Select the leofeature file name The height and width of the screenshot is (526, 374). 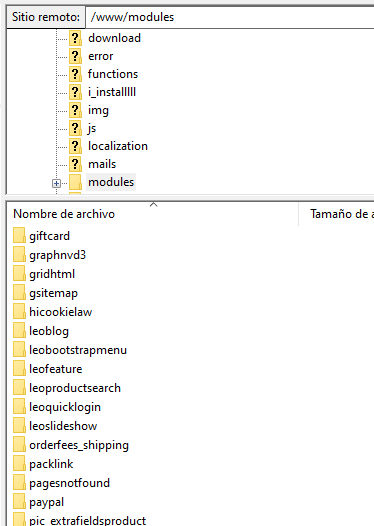[55, 369]
